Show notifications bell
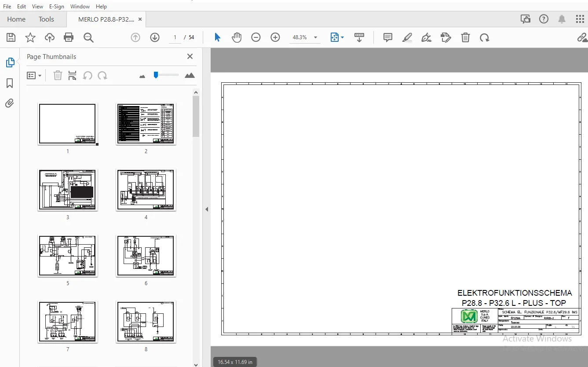 [562, 19]
